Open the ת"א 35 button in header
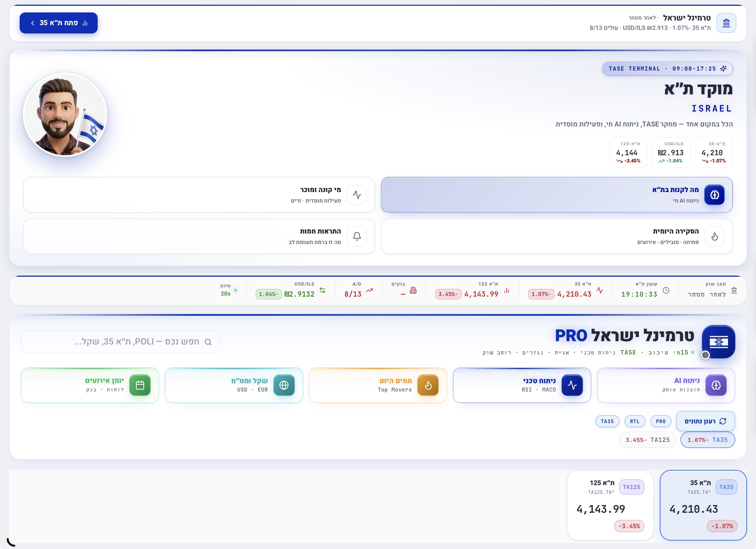756x549 pixels. 59,23
